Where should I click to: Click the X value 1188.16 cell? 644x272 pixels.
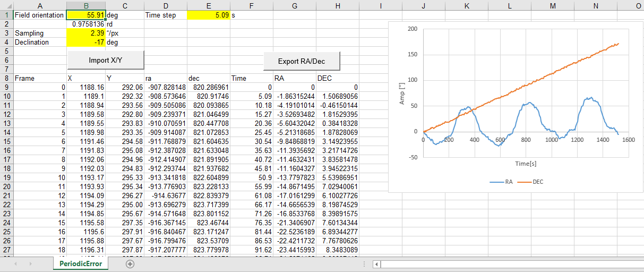click(x=86, y=87)
